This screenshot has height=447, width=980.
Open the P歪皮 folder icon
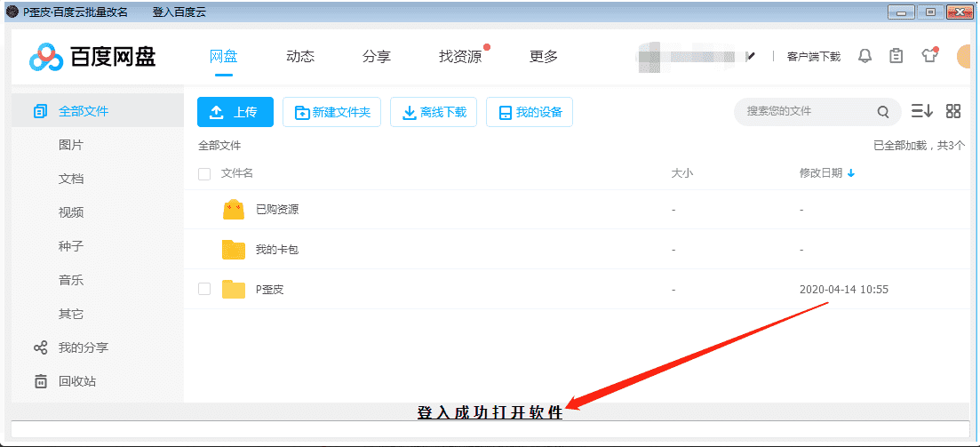click(234, 289)
